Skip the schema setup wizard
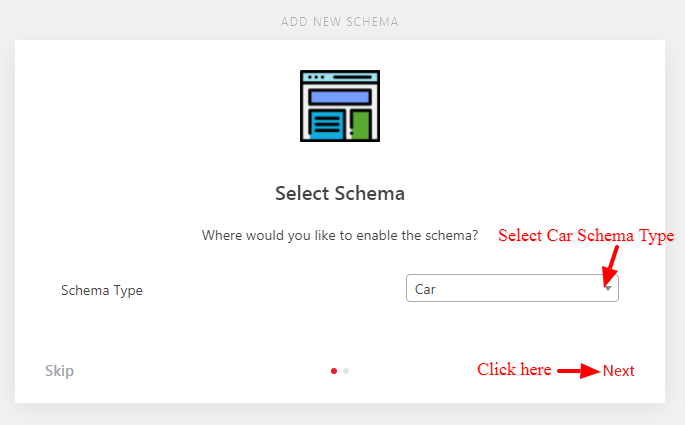The width and height of the screenshot is (685, 425). tap(59, 371)
